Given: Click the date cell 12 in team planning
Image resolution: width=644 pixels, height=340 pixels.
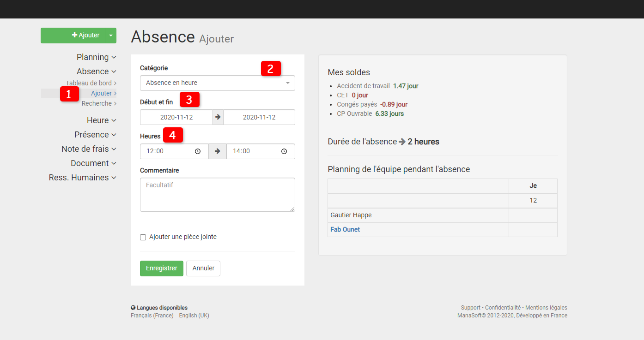Looking at the screenshot, I should tap(533, 201).
